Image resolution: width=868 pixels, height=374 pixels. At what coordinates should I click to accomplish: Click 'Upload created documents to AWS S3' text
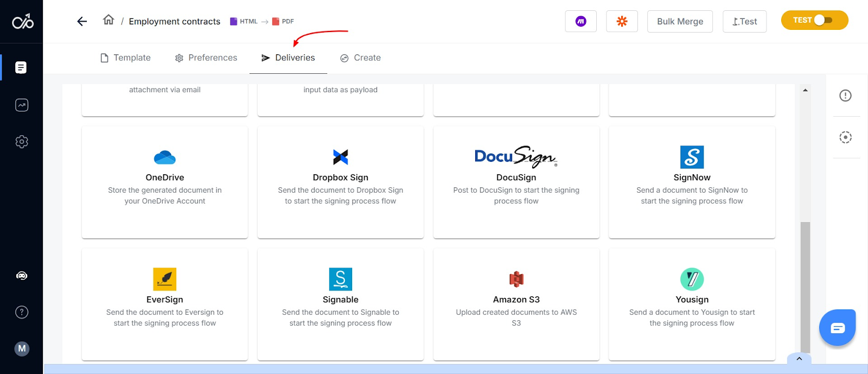coord(516,318)
